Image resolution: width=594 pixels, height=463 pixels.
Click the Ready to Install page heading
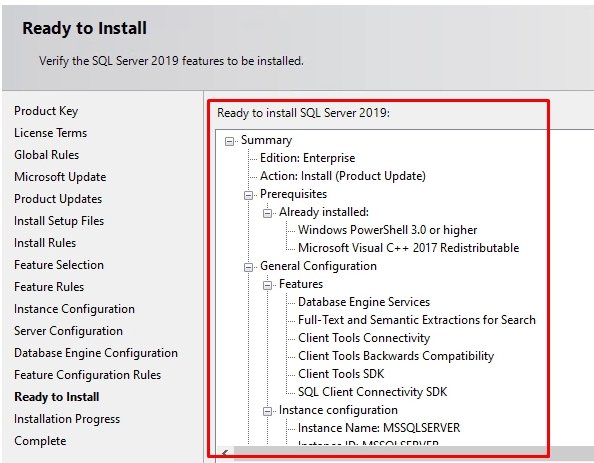[x=84, y=28]
